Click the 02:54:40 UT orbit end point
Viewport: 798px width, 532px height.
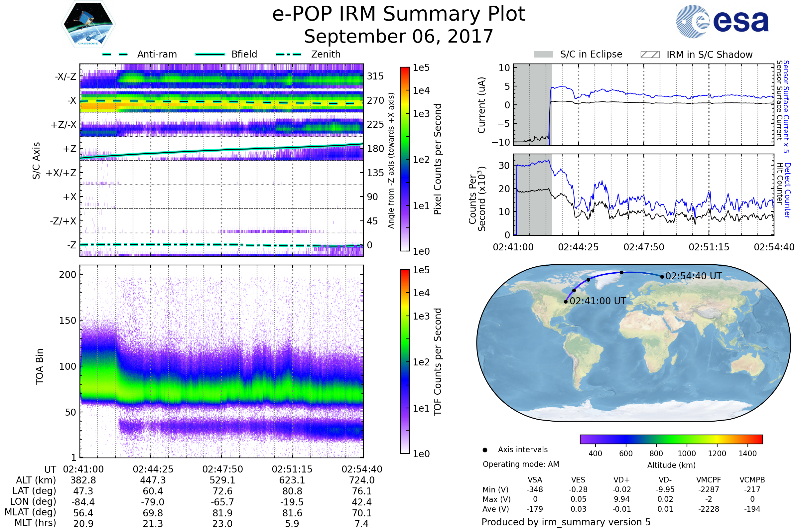click(662, 277)
